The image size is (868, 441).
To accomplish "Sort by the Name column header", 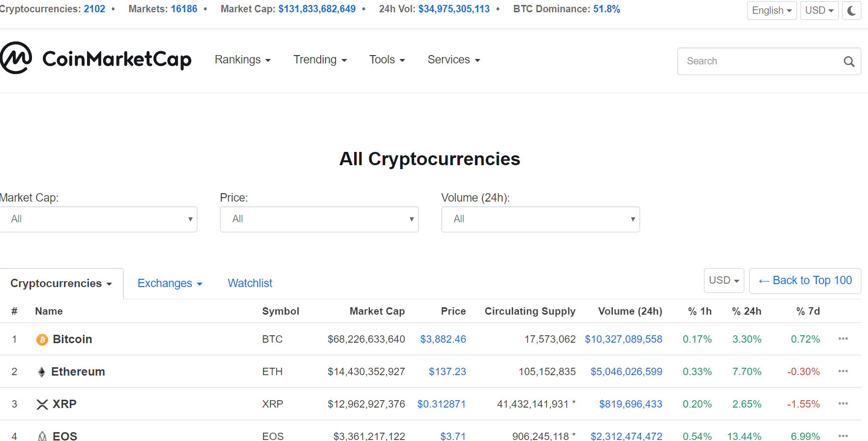I will (49, 311).
